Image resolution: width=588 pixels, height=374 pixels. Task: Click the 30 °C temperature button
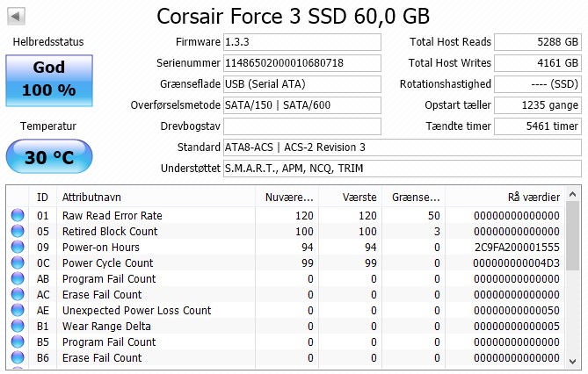coord(49,156)
